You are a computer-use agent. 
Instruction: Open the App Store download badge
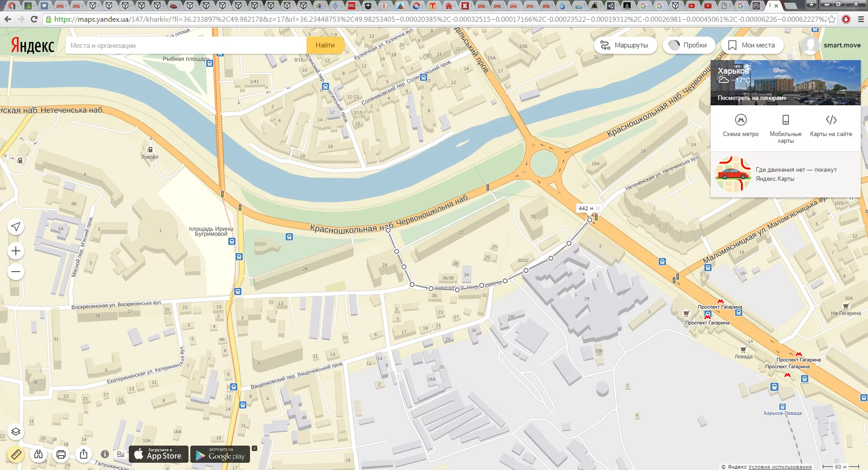pos(158,454)
